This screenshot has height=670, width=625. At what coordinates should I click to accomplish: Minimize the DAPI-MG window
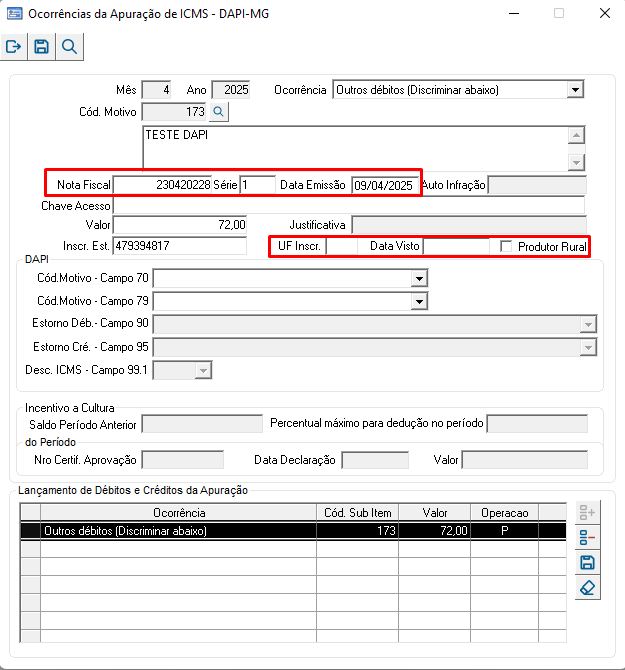514,13
